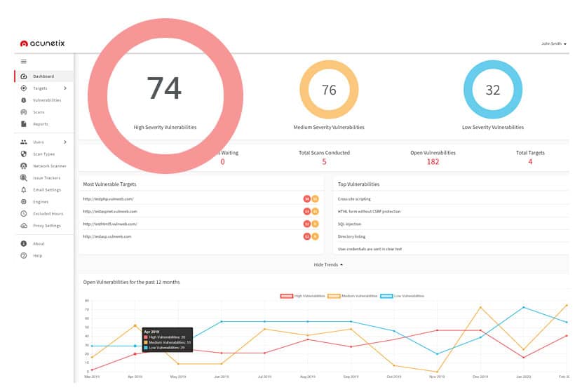Click the Help question mark icon
The width and height of the screenshot is (582, 392).
(x=24, y=255)
